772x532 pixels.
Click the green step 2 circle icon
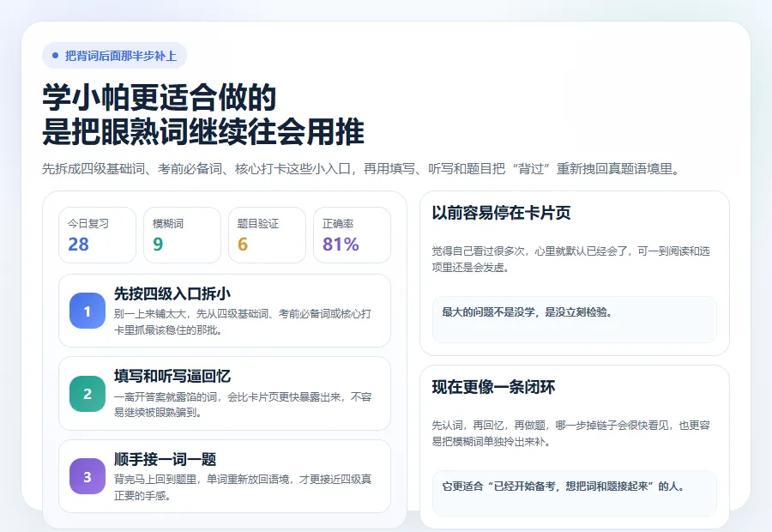(87, 395)
